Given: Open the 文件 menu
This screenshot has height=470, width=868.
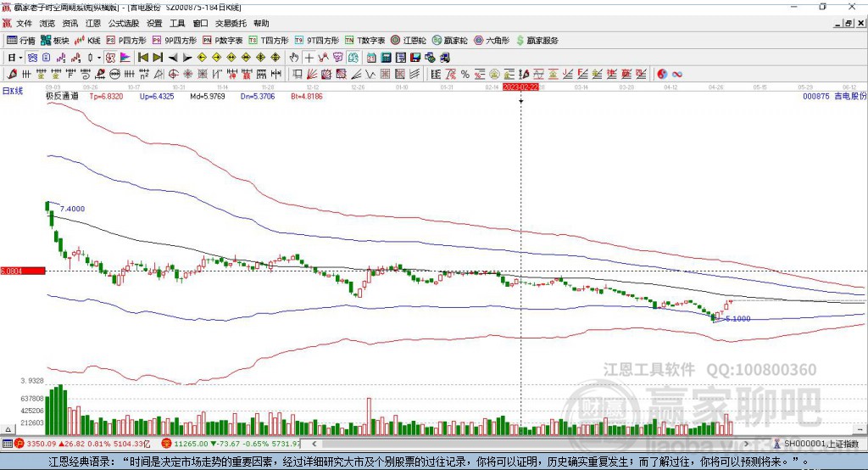Looking at the screenshot, I should click(x=24, y=23).
